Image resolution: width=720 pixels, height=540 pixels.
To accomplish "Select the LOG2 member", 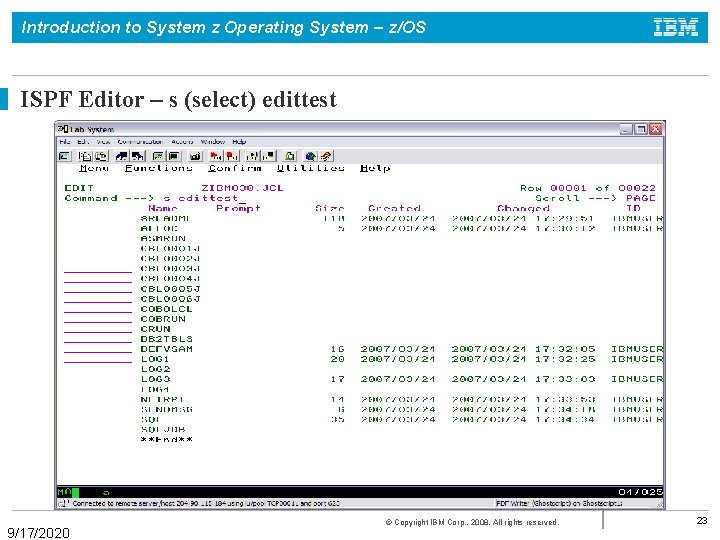I will click(x=155, y=369).
